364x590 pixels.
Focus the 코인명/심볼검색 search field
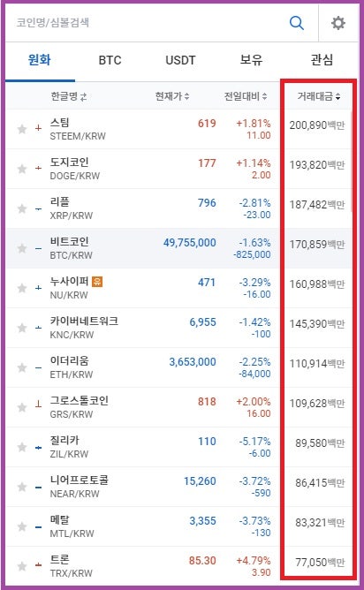pos(147,23)
